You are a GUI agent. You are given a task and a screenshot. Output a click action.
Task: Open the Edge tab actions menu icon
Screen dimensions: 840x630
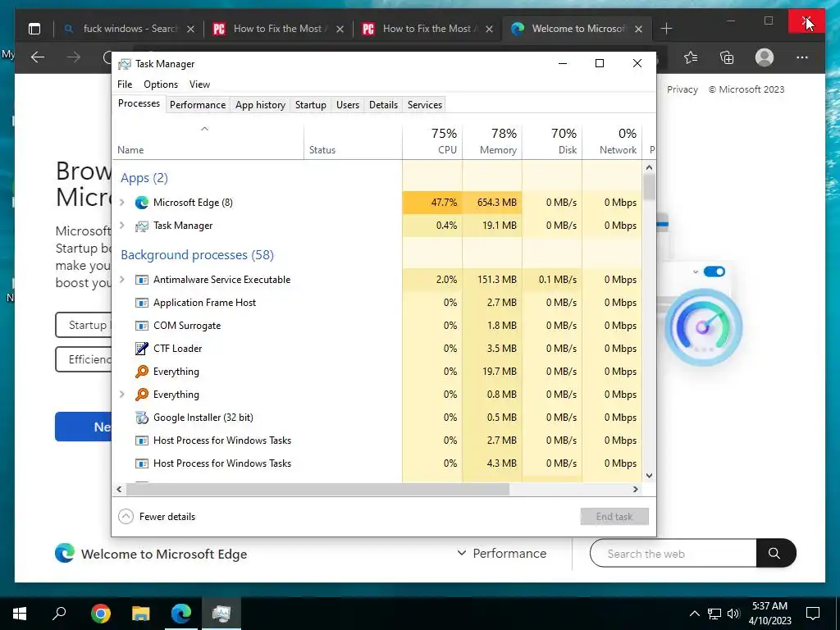pos(34,29)
